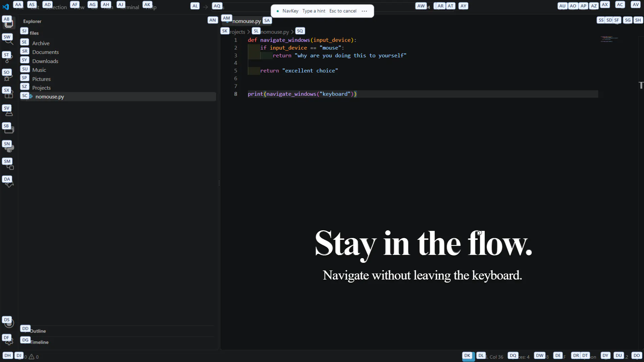Open the Selection menu

(x=56, y=7)
